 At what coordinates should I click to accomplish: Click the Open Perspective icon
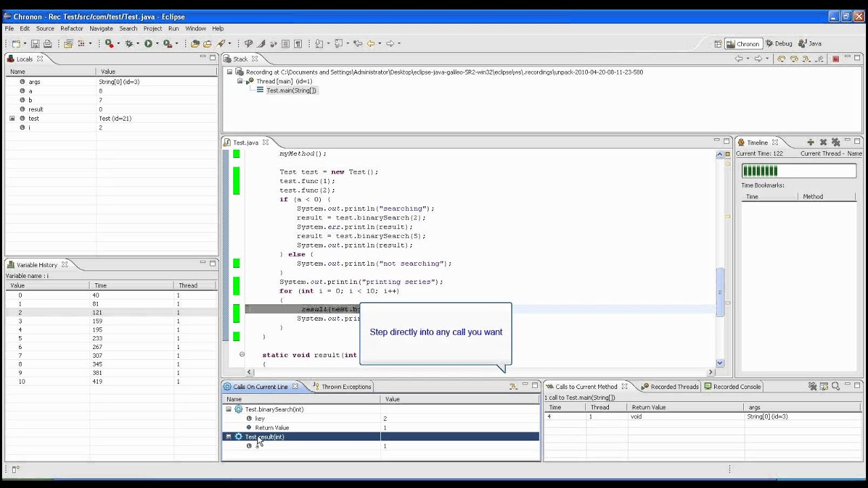pos(718,44)
